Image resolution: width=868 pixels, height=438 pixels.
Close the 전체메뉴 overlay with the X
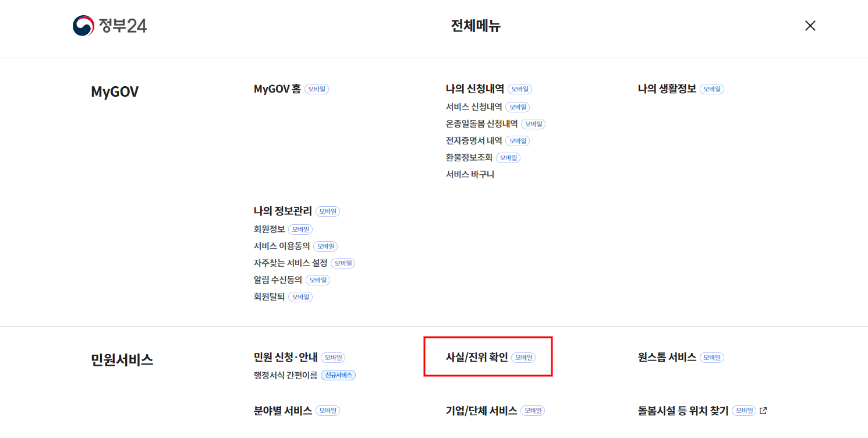pos(810,26)
